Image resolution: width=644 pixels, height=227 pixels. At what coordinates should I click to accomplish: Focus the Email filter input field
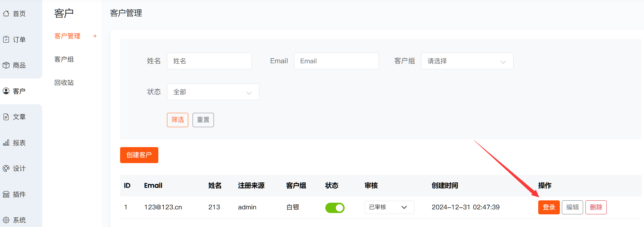pyautogui.click(x=336, y=61)
